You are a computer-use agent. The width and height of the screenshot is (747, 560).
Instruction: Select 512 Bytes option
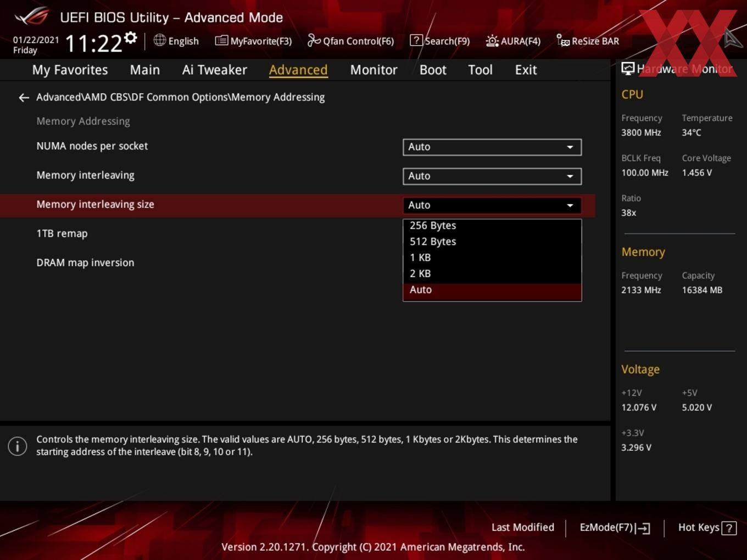492,242
